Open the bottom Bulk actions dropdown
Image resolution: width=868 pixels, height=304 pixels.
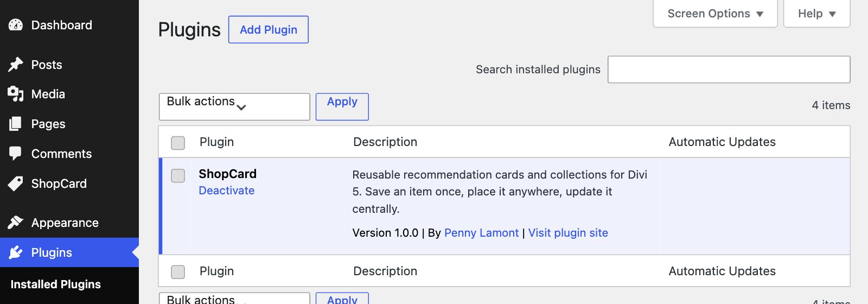(x=234, y=299)
